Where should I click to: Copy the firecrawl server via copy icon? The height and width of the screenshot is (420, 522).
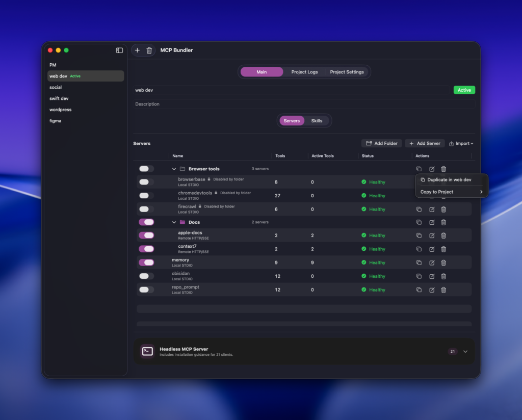419,209
